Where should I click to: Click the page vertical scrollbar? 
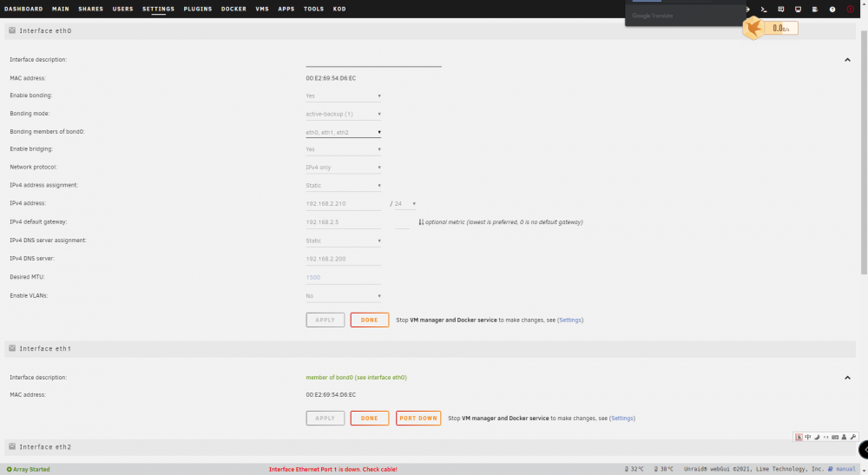[x=865, y=152]
